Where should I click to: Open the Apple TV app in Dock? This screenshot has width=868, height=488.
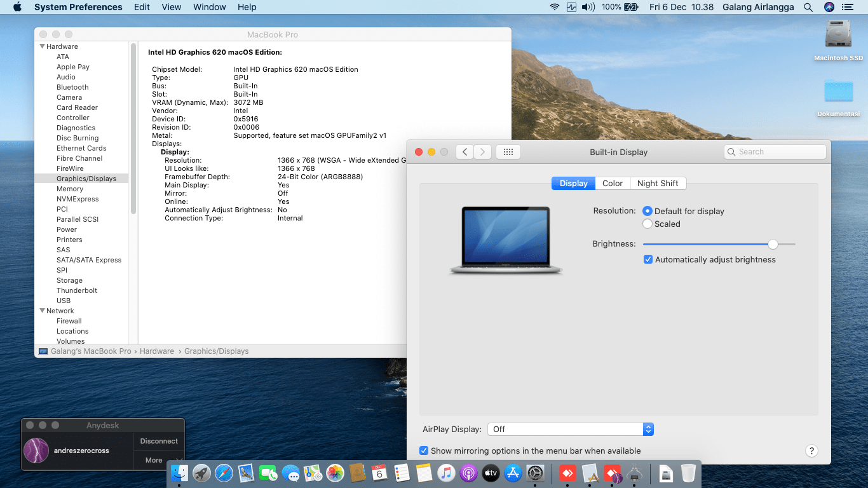click(491, 473)
